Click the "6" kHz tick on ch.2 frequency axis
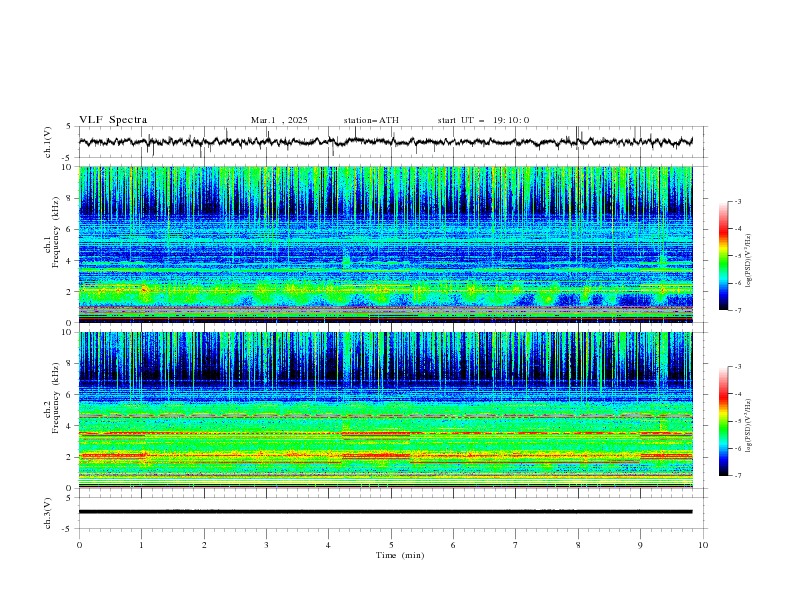Image resolution: width=792 pixels, height=612 pixels. tap(72, 394)
